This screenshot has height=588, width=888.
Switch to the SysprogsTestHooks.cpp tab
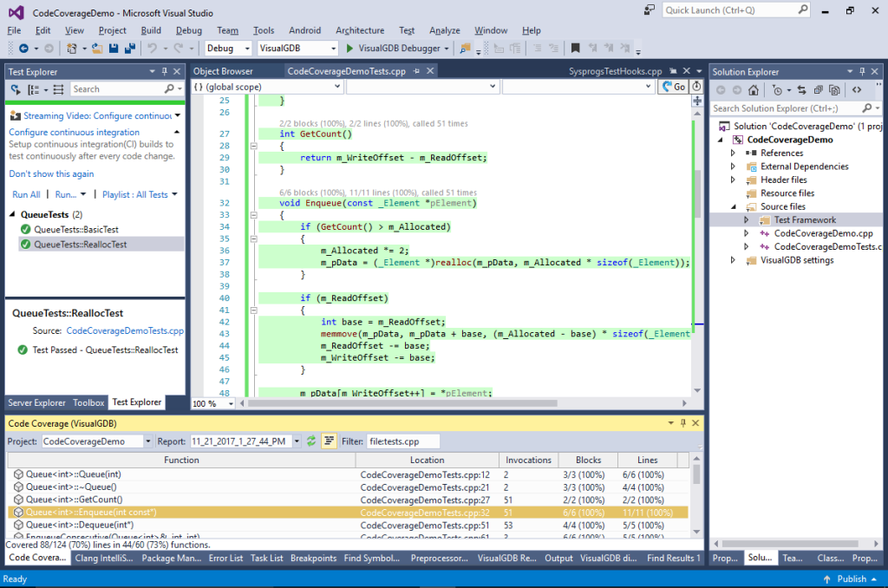pyautogui.click(x=615, y=71)
